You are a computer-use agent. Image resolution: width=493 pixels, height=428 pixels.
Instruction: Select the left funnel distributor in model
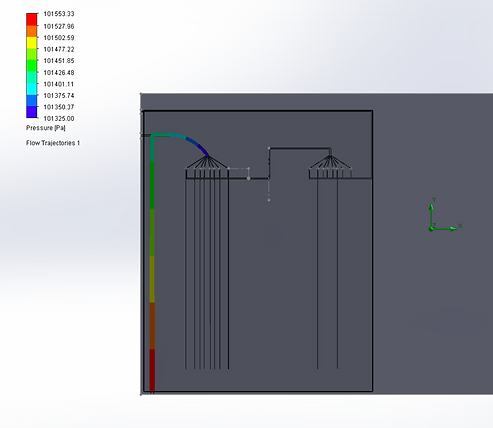[207, 163]
